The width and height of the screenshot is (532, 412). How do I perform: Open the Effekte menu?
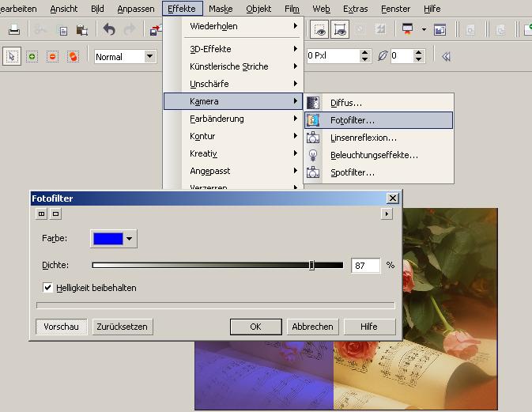coord(182,9)
